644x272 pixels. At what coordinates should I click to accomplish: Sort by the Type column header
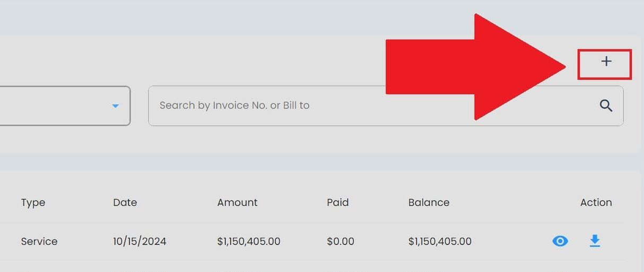pyautogui.click(x=33, y=203)
